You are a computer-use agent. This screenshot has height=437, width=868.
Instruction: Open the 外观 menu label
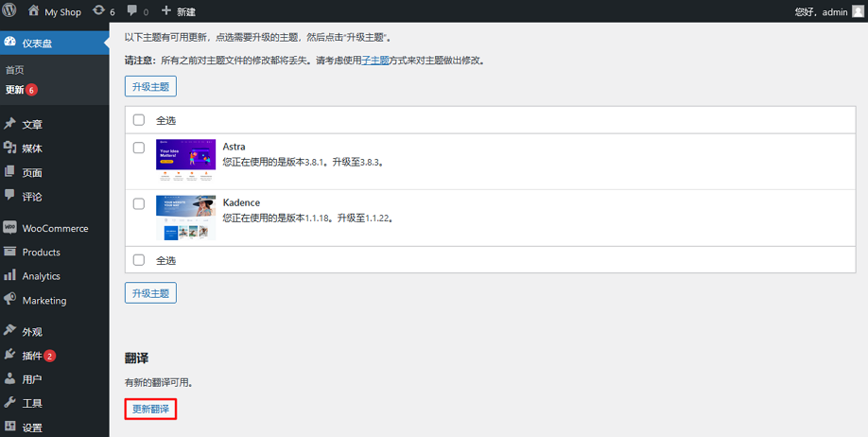click(32, 332)
